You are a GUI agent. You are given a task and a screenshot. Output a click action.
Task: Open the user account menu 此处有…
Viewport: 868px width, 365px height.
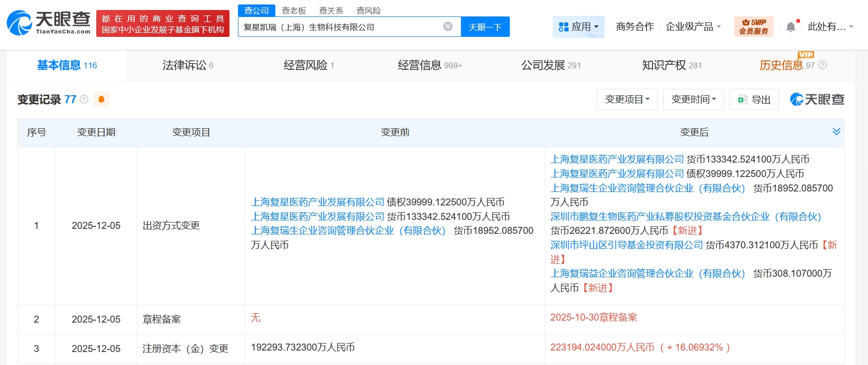pos(830,27)
